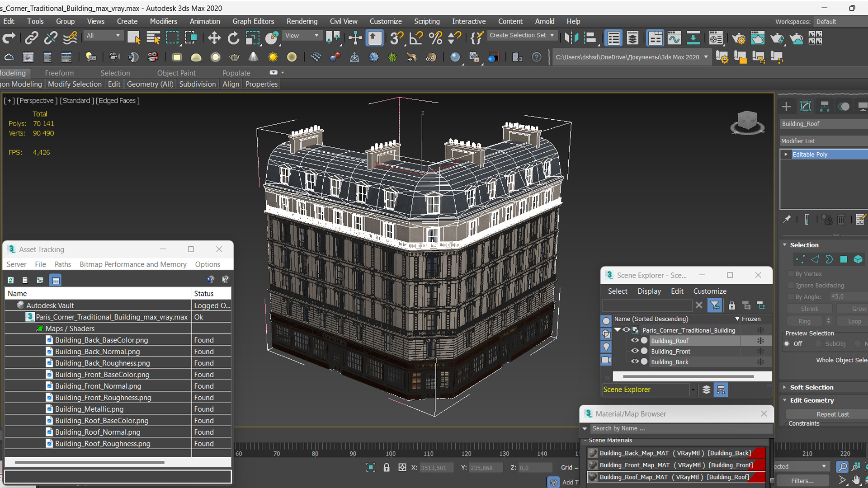Click the Loop selection button

tap(854, 321)
